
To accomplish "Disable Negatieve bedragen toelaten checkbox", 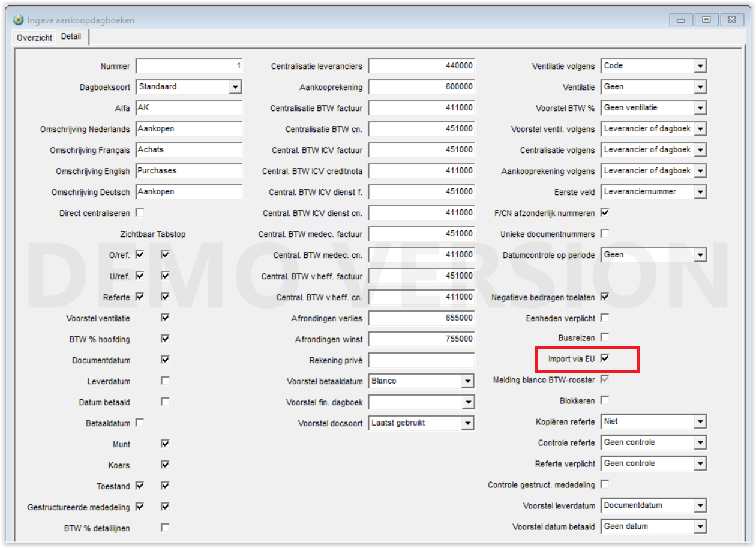I will click(x=605, y=297).
